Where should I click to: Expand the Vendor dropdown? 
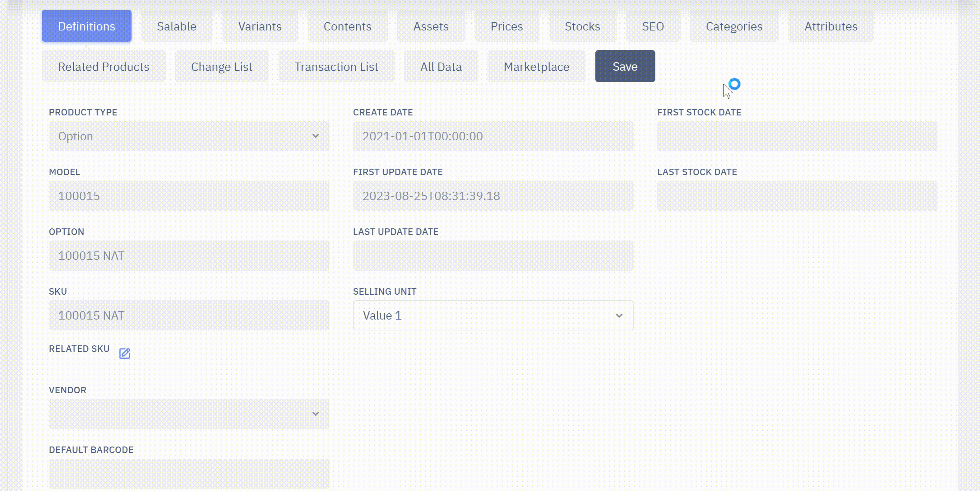pos(189,414)
